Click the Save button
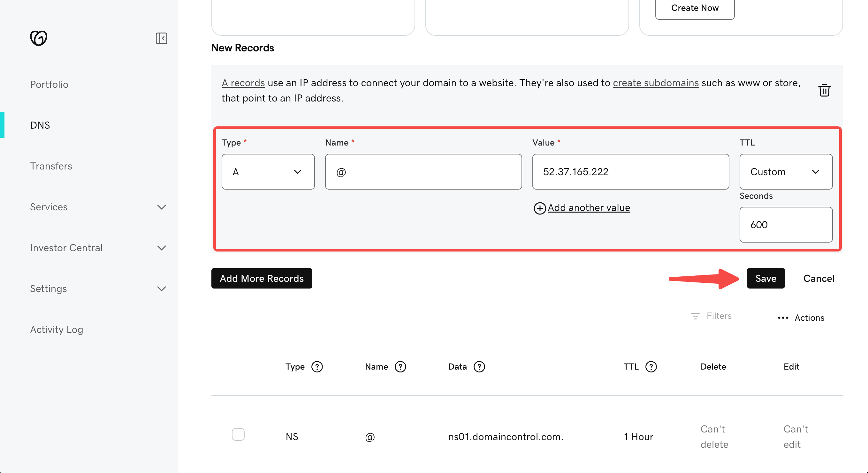Screen dimensions: 868x473 tap(765, 278)
